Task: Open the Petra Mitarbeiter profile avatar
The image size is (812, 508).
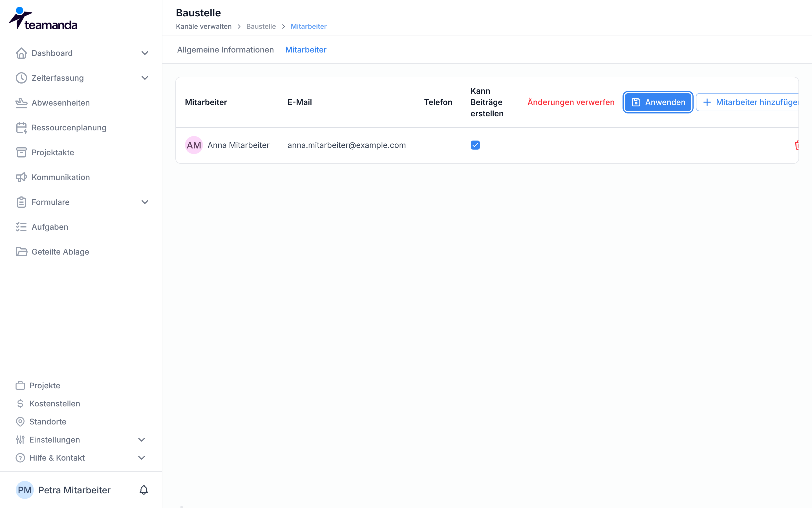Action: [25, 490]
